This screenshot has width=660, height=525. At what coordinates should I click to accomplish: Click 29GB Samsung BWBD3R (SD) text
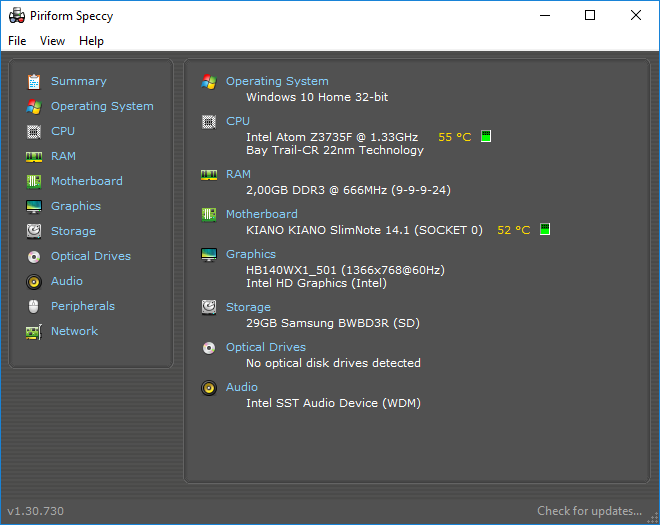click(x=333, y=323)
